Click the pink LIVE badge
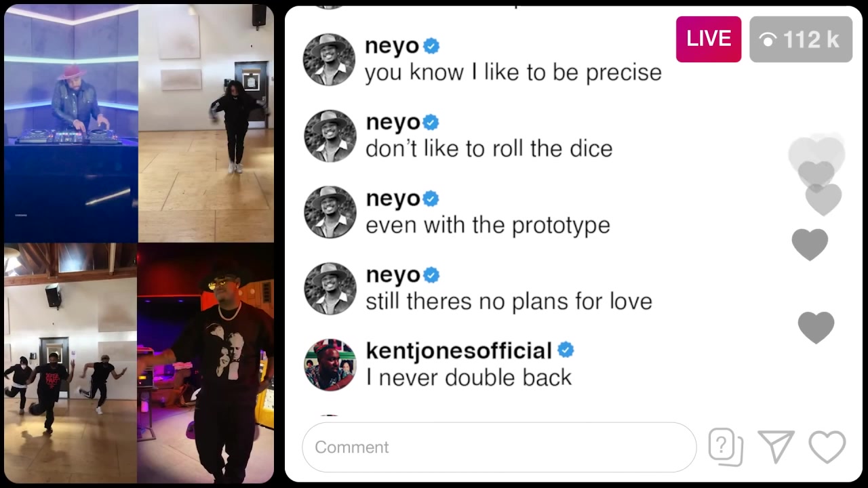Image resolution: width=868 pixels, height=488 pixels. click(x=709, y=39)
